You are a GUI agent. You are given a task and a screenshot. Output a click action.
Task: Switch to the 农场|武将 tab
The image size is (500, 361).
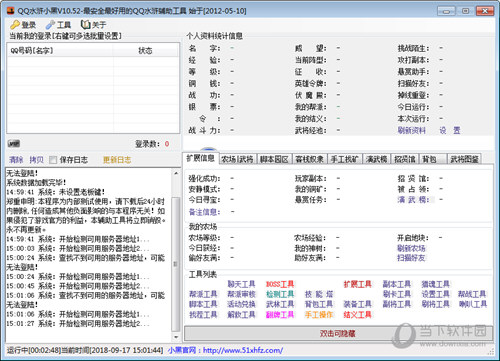237,159
